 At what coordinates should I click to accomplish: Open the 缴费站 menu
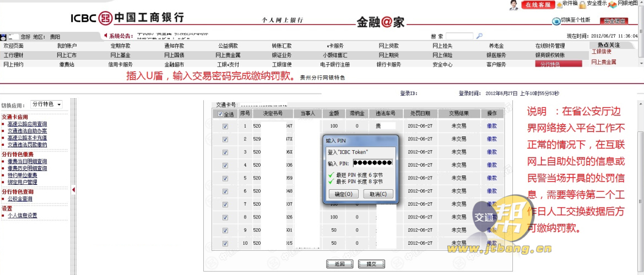click(x=67, y=64)
